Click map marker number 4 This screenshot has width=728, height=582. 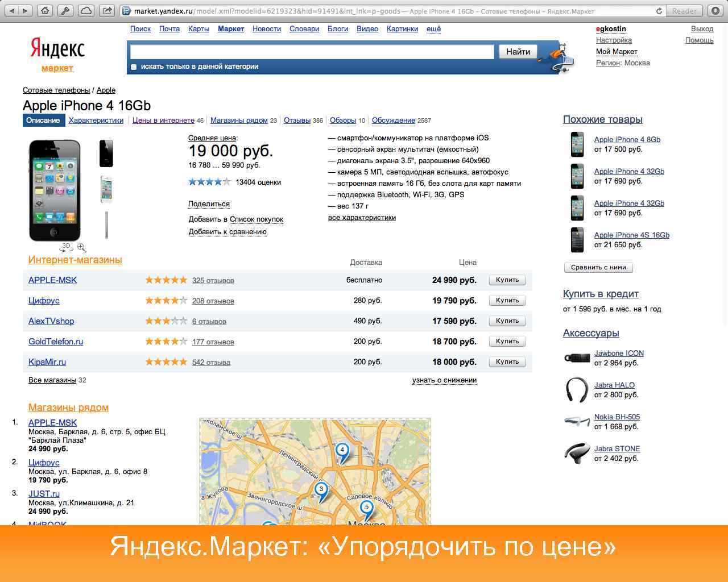tap(342, 452)
